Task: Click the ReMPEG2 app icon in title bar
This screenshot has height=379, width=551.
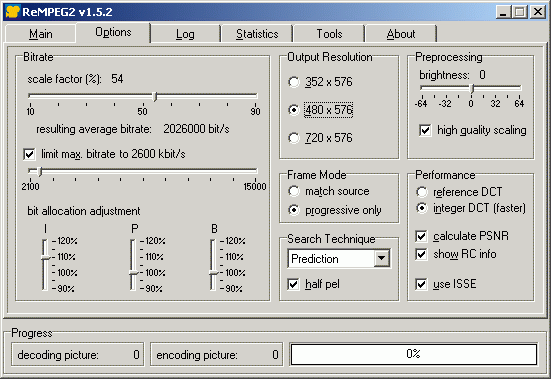Action: point(12,12)
